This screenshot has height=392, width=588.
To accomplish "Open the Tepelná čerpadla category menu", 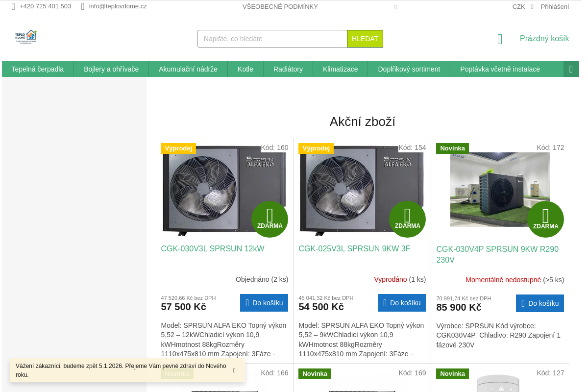I will click(38, 69).
